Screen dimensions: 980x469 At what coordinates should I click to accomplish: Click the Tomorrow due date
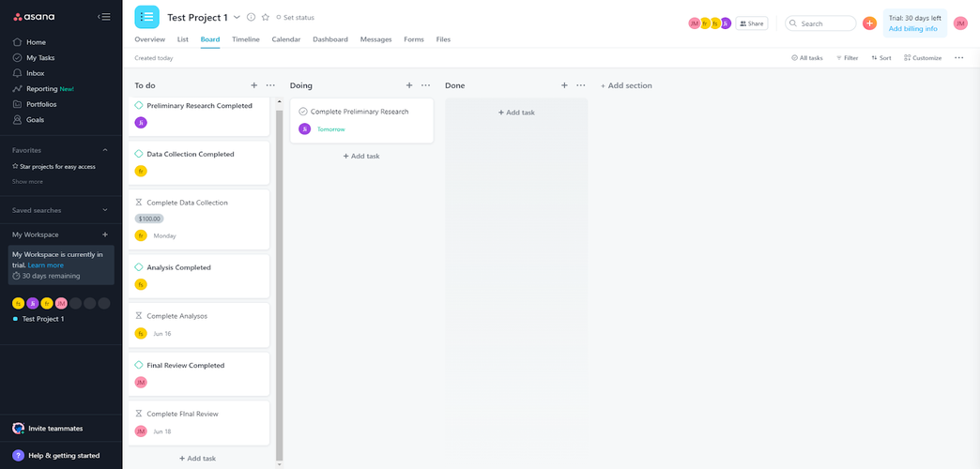click(331, 129)
